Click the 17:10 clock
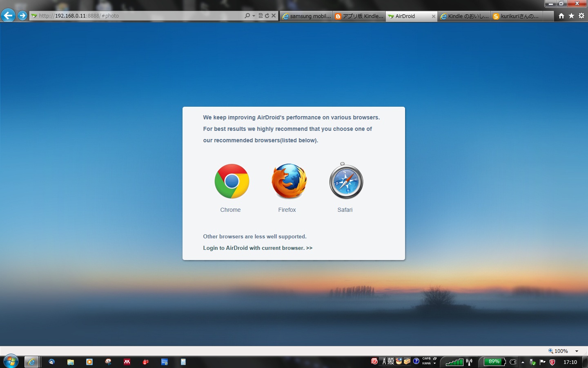The height and width of the screenshot is (368, 588). 570,362
